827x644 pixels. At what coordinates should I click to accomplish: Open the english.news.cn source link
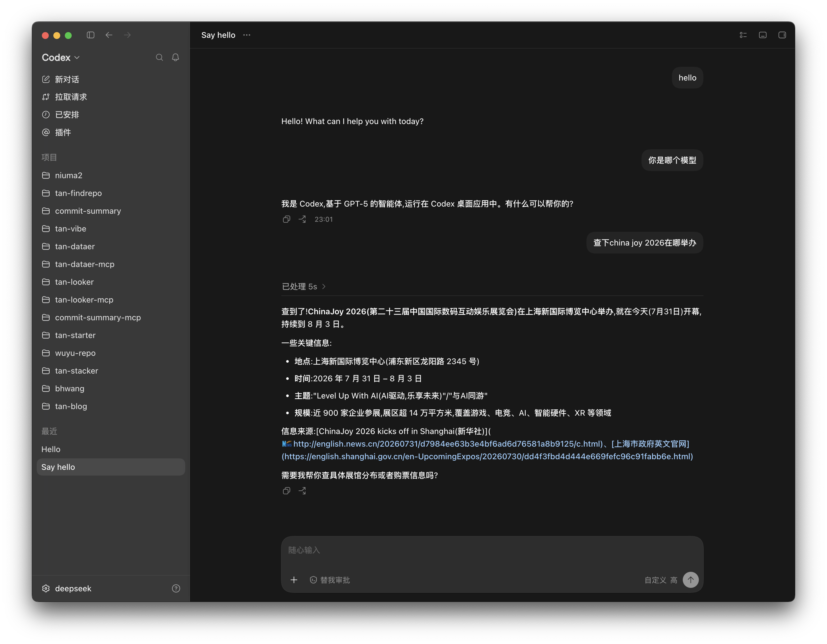447,444
